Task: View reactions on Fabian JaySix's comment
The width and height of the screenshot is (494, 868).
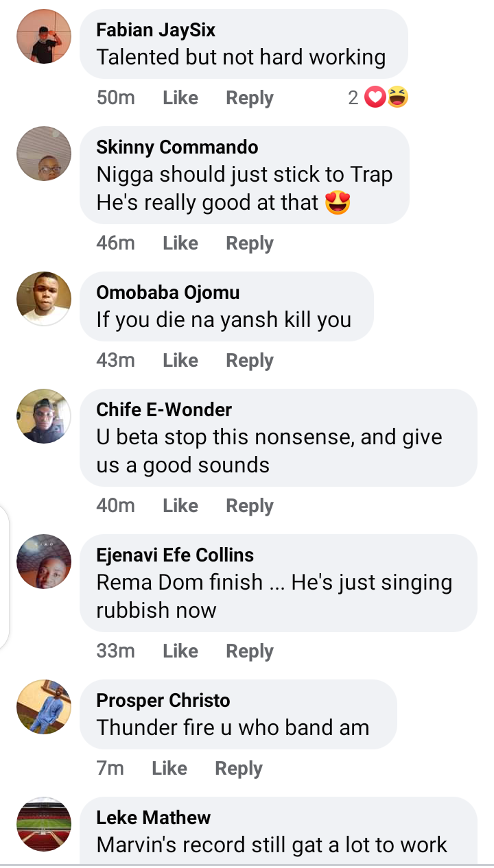Action: tap(378, 98)
